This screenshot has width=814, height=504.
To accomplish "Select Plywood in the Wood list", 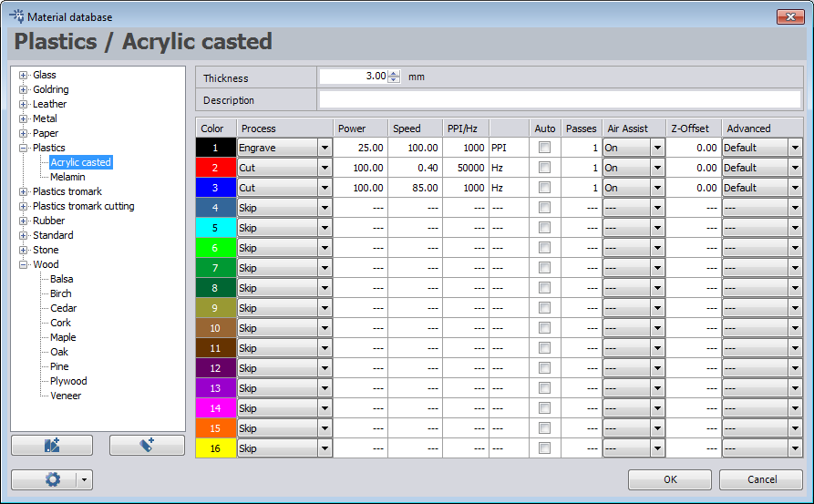I will tap(68, 381).
